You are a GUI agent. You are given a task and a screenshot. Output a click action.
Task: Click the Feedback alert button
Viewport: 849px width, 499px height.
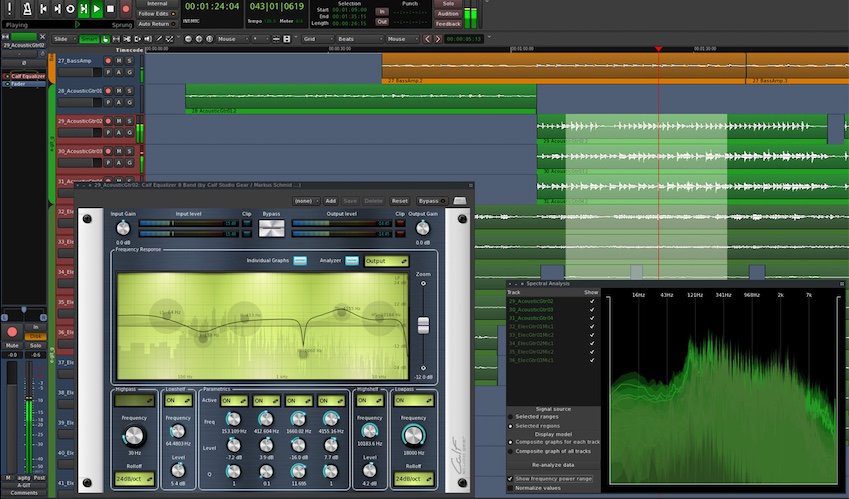[x=448, y=24]
